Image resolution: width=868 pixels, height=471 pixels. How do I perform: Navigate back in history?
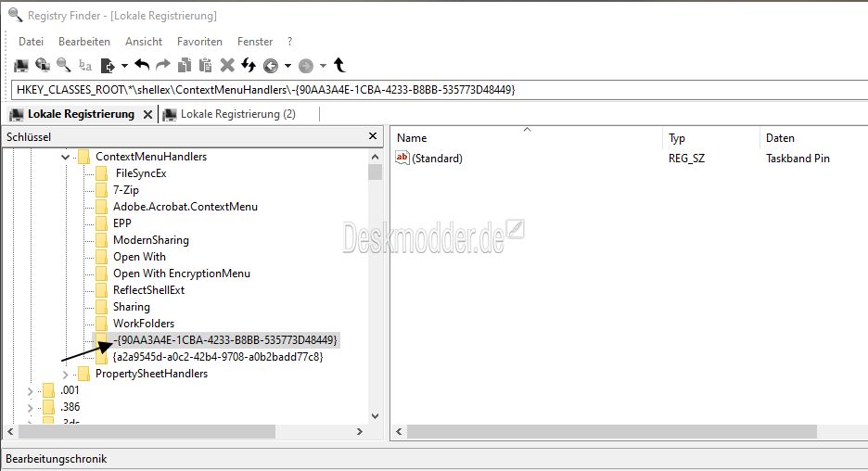point(271,67)
